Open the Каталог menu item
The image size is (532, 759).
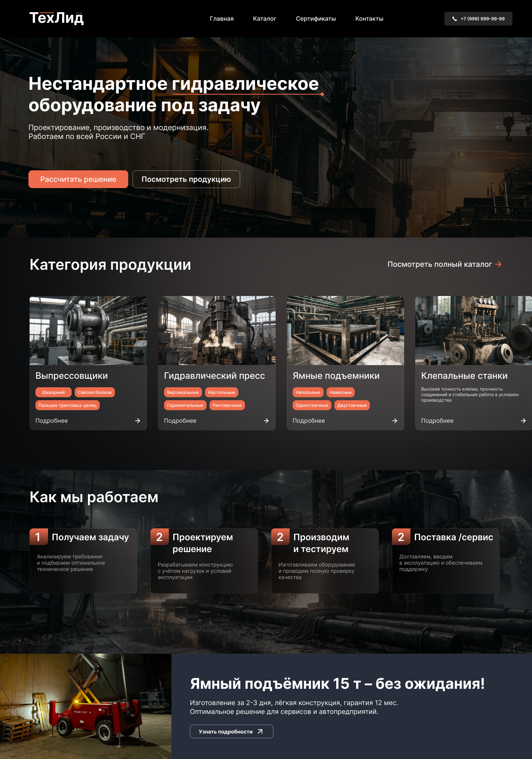[265, 19]
